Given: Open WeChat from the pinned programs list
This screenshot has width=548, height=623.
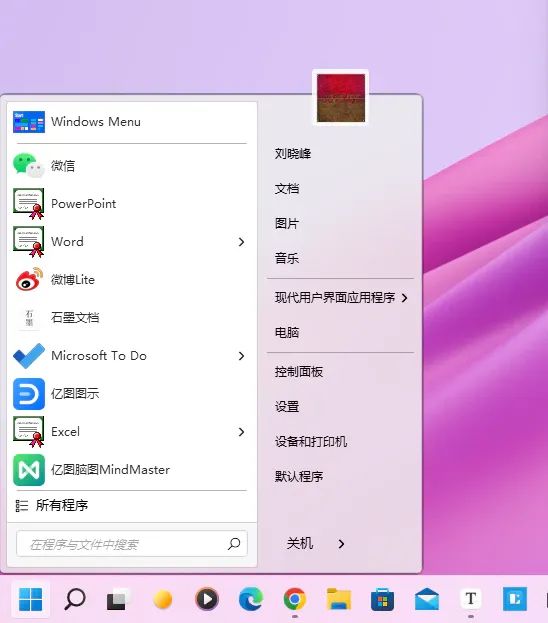Looking at the screenshot, I should coord(28,165).
